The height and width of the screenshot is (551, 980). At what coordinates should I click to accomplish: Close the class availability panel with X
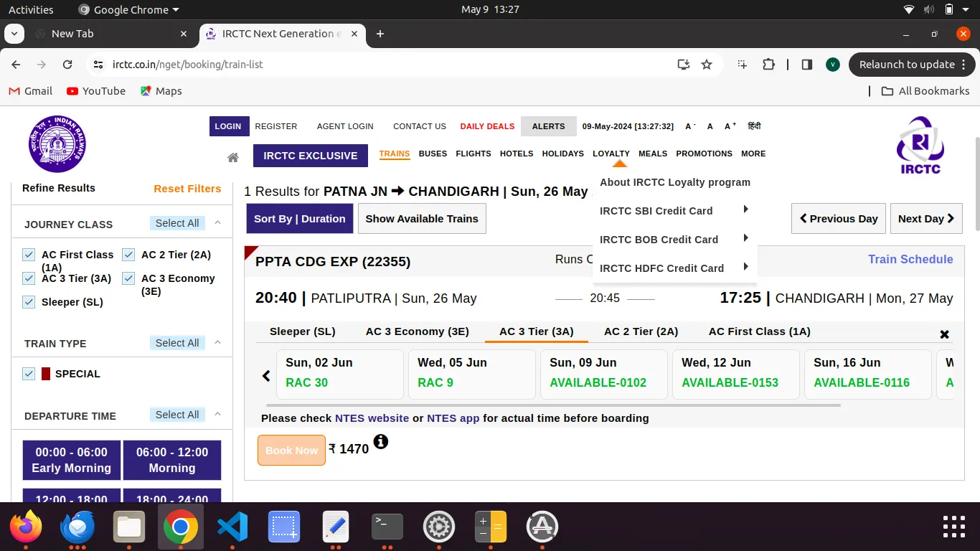(x=944, y=334)
